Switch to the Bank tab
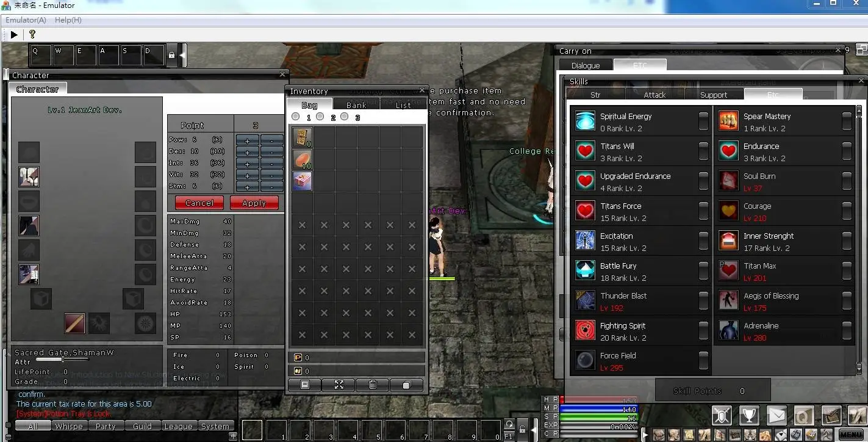 click(x=357, y=105)
